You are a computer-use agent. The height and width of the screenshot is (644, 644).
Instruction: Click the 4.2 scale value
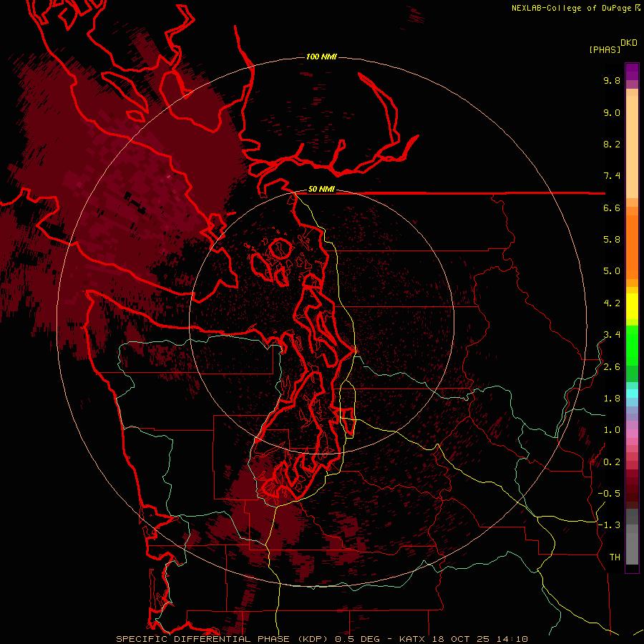click(x=612, y=303)
